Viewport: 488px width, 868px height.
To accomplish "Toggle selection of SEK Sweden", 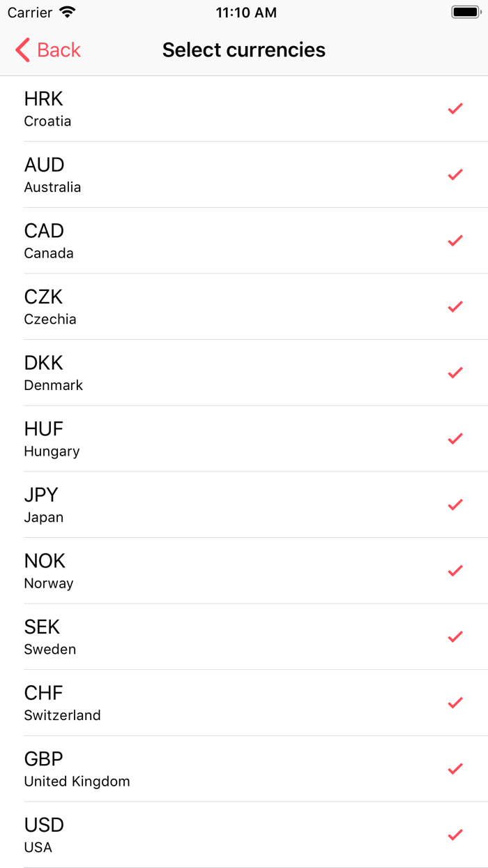I will [x=244, y=636].
